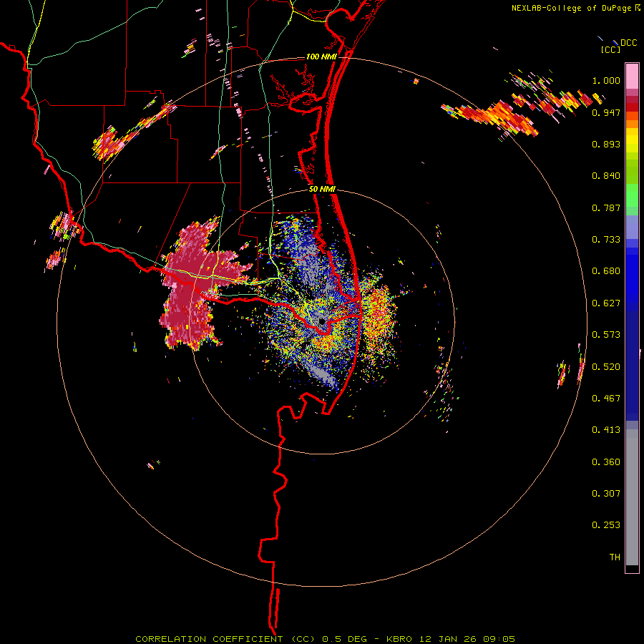The height and width of the screenshot is (644, 644).
Task: Click the 0.307 scale value
Action: [x=606, y=493]
